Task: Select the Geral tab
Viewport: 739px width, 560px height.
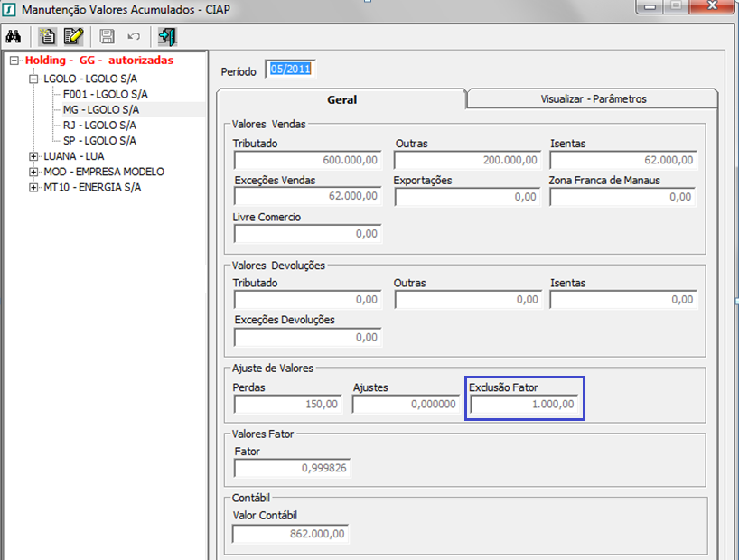Action: 341,99
